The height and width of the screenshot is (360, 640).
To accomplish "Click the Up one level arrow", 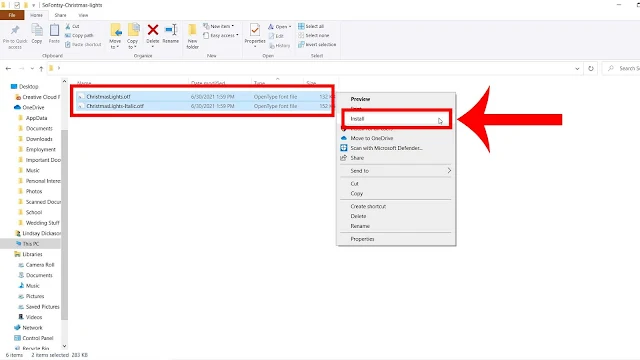I will click(x=41, y=69).
